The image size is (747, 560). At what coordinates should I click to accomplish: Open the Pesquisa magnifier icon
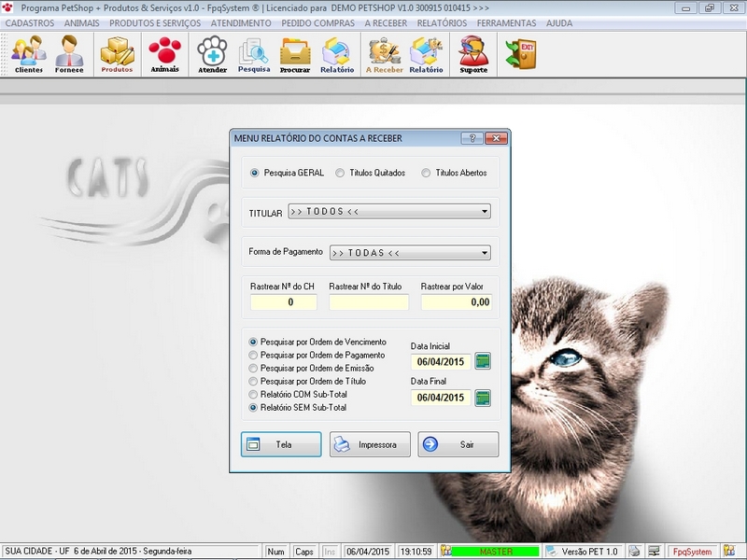point(254,54)
